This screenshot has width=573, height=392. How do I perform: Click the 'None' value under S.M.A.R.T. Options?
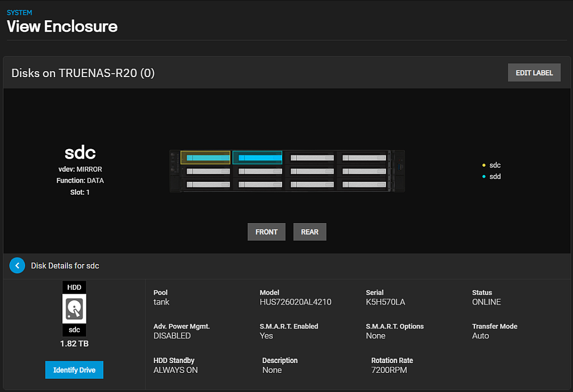tap(376, 336)
